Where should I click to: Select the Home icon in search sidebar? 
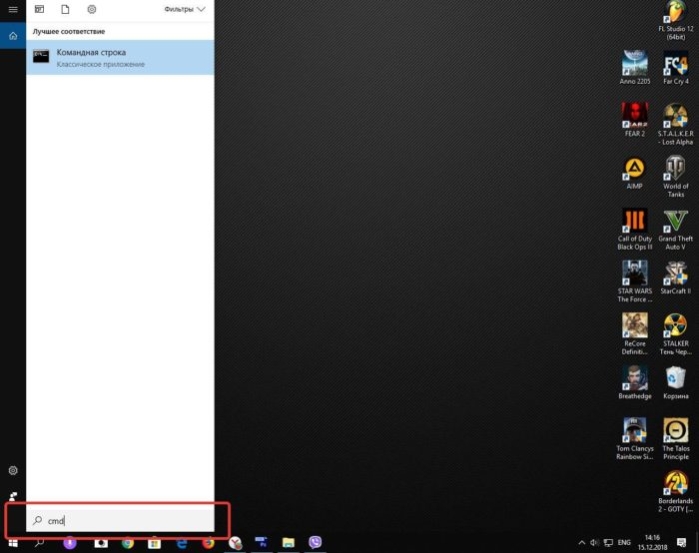click(13, 36)
